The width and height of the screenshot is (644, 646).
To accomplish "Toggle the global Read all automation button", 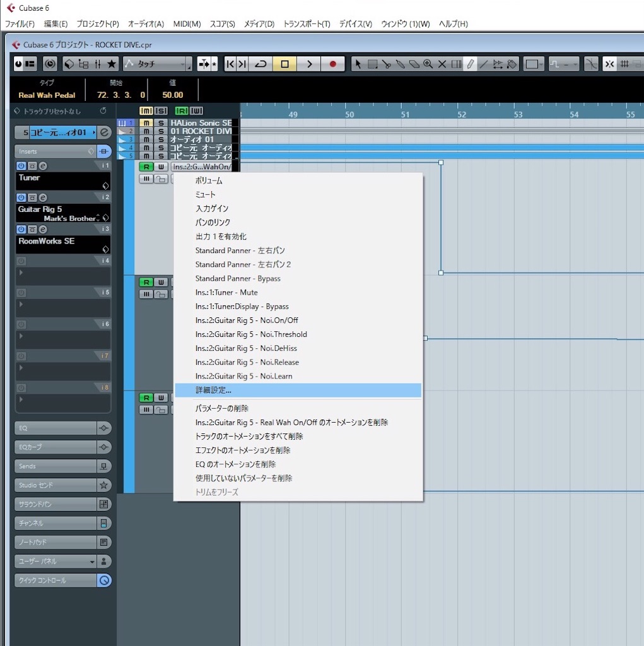I will tap(181, 110).
